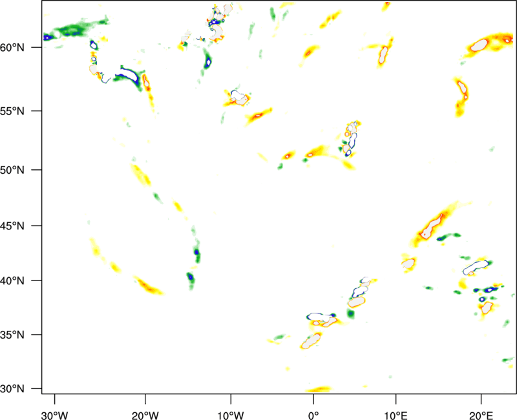Screen dimensions: 517x420
Task: Click the 60°N latitude label
Action: (12, 48)
